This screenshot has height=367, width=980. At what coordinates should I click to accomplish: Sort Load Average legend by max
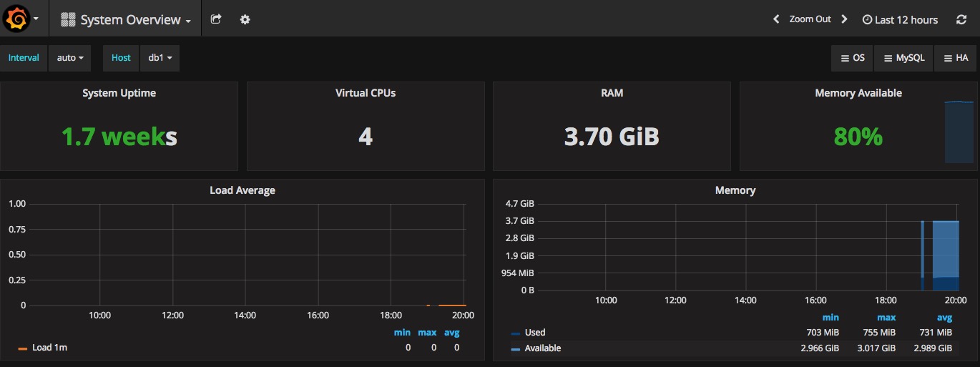(427, 333)
